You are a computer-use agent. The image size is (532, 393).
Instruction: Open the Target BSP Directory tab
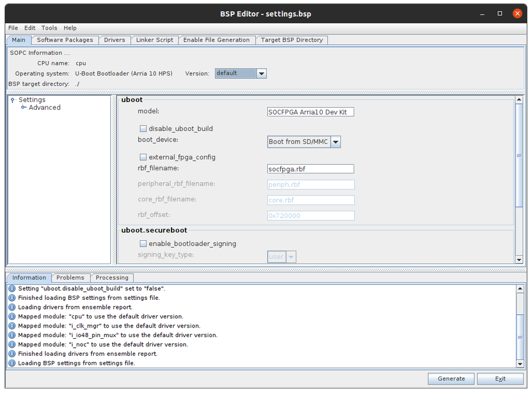[x=292, y=40]
